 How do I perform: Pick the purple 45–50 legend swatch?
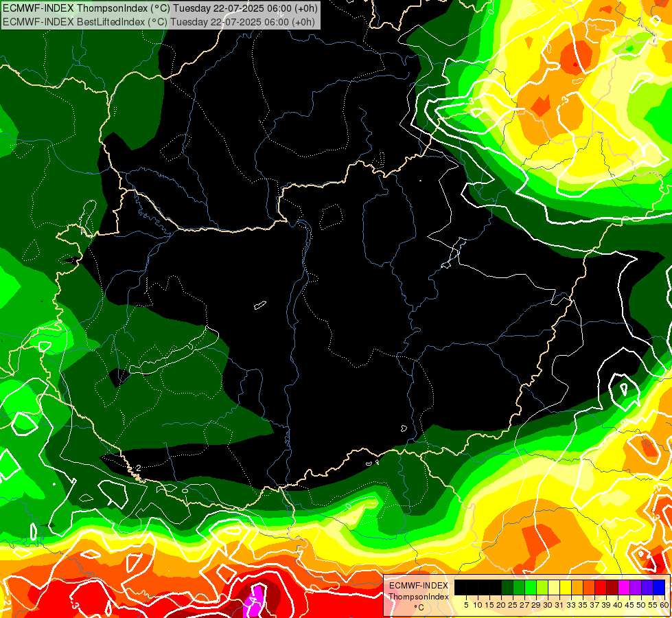click(636, 587)
